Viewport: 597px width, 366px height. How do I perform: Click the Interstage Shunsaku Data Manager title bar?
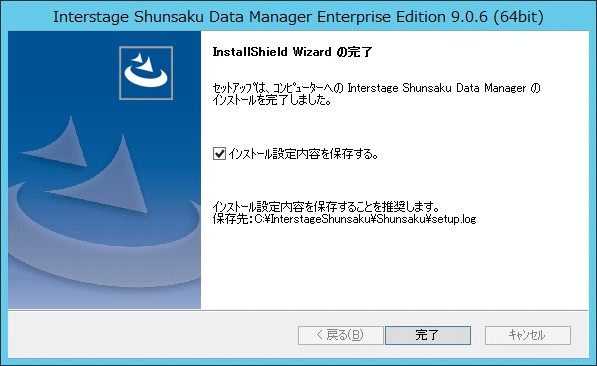coord(298,17)
